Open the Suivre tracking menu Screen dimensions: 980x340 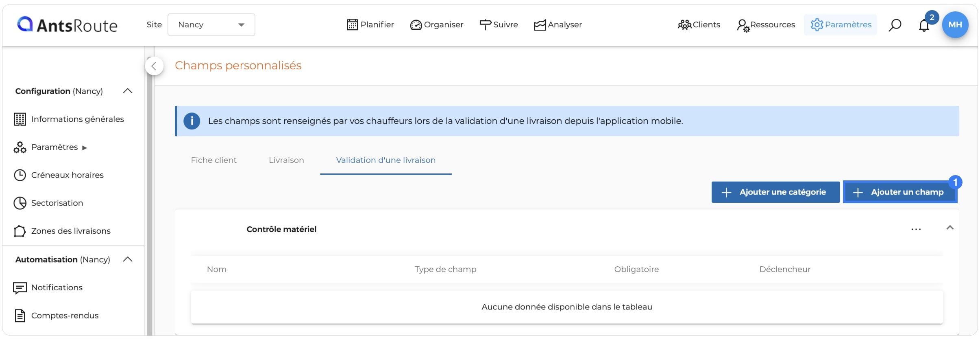point(499,25)
